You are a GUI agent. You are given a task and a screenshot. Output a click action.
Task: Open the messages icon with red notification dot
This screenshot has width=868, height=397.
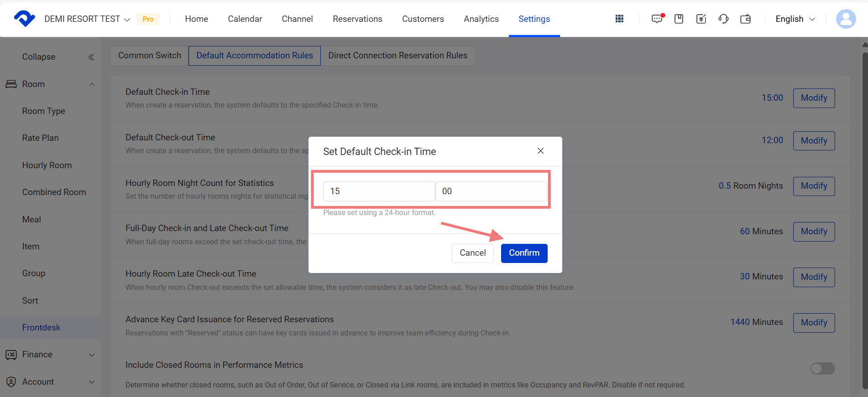pos(657,19)
